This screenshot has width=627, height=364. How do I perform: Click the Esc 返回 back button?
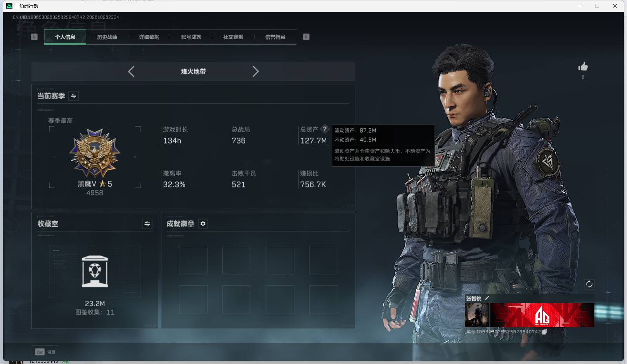(x=45, y=352)
